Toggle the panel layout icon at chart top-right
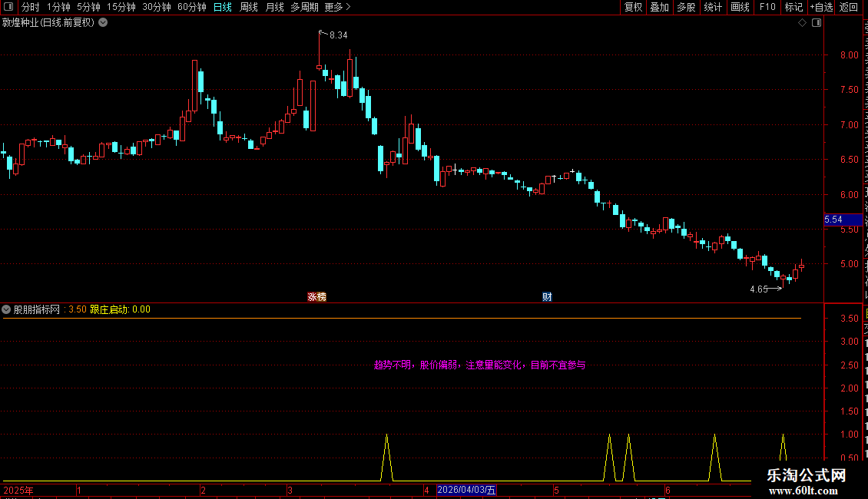 (817, 23)
